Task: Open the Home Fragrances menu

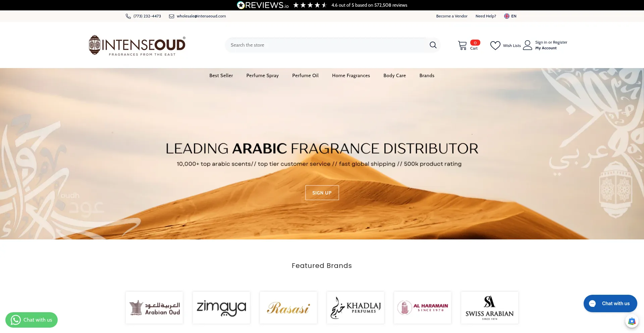Action: [351, 75]
